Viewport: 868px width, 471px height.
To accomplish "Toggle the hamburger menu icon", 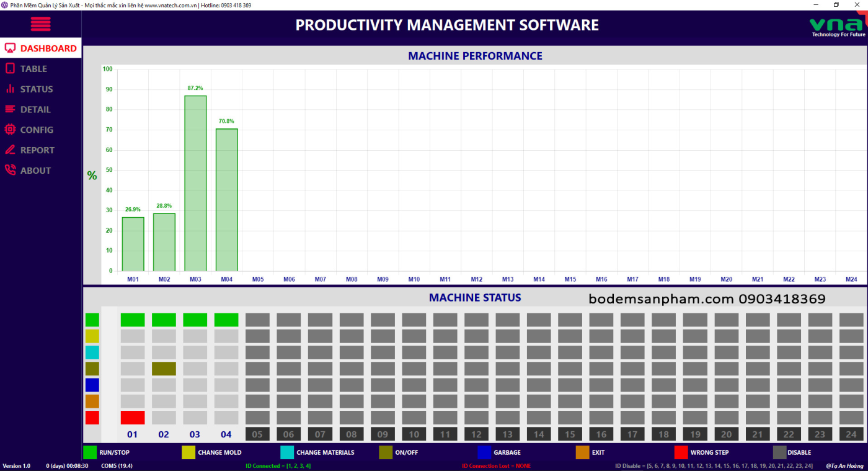I will 40,24.
